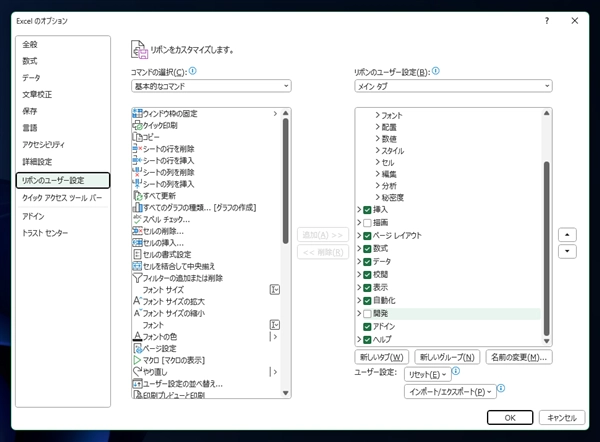The width and height of the screenshot is (600, 442).
Task: Uncheck the 数式 tab checkbox
Action: coord(367,249)
